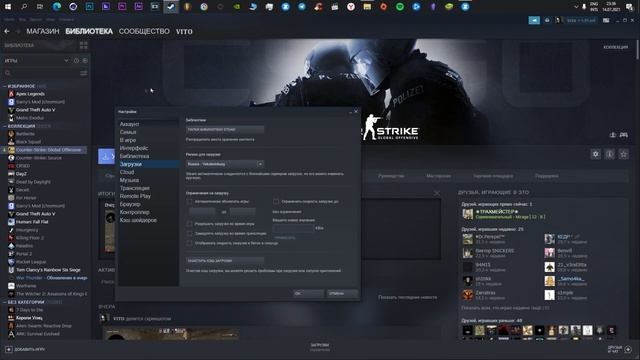
Task: Toggle throttle downloads while streaming checkbox
Action: point(189,233)
